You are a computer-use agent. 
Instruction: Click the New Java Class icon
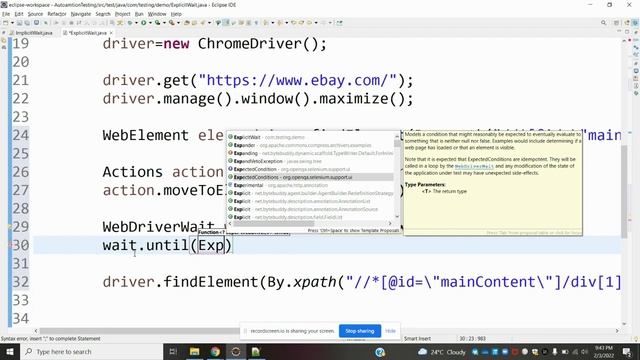[x=195, y=23]
